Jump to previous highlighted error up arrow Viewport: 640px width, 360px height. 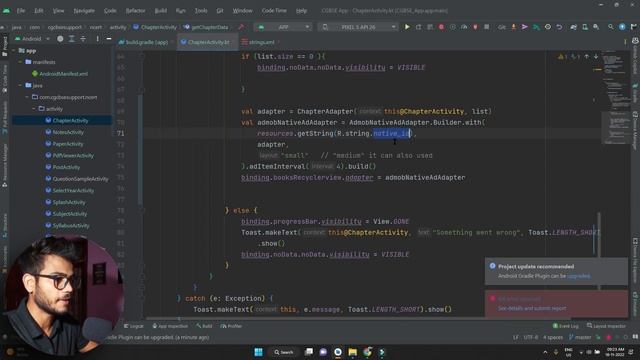point(587,56)
